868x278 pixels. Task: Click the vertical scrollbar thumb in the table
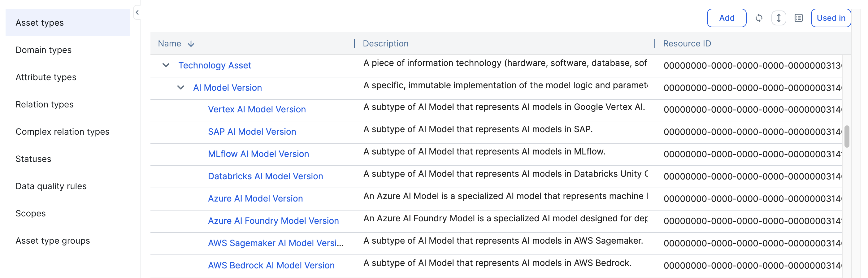(x=846, y=137)
